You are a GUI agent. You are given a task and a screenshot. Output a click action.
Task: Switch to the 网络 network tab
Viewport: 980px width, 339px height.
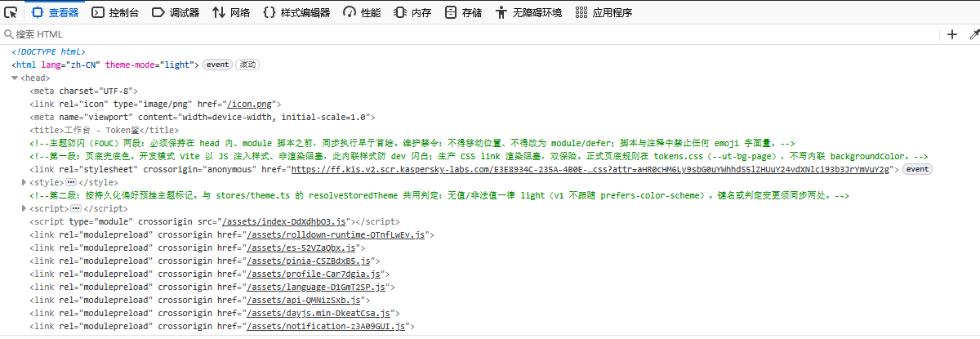click(231, 12)
